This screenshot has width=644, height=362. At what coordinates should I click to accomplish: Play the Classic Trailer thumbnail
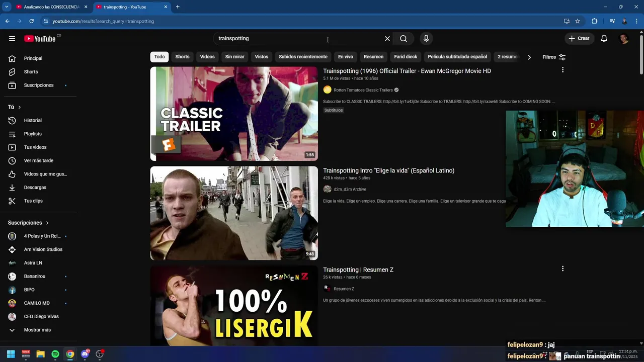point(234,114)
